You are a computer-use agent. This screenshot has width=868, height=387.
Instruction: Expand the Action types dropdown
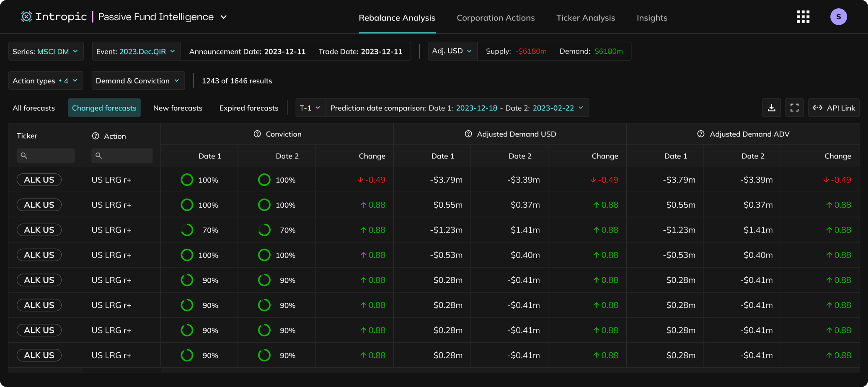[x=46, y=81]
